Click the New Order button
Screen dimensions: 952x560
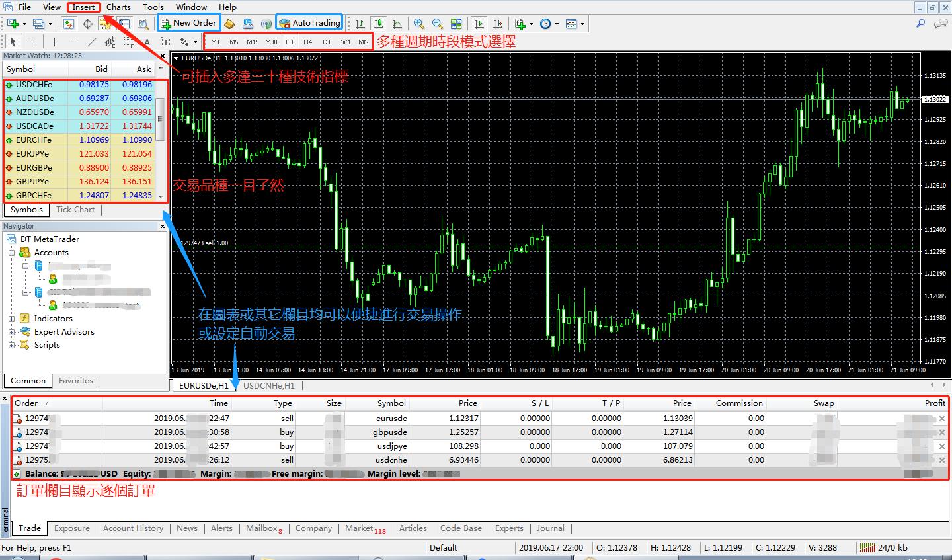(188, 23)
